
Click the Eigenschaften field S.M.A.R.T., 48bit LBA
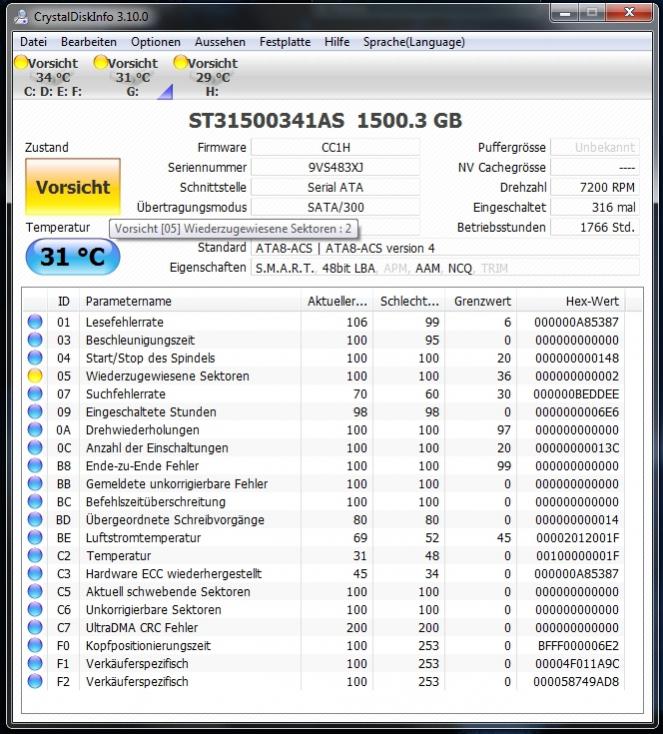[445, 268]
